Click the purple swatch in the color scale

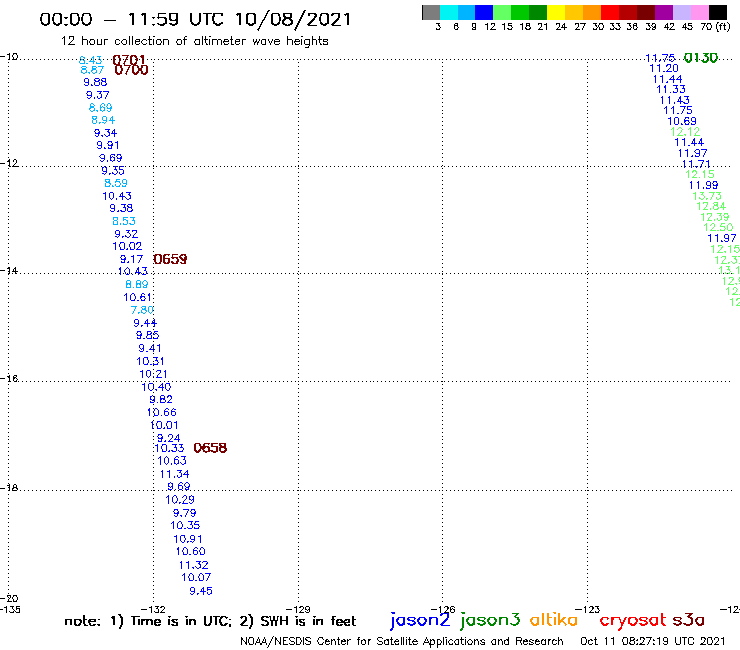pos(664,12)
